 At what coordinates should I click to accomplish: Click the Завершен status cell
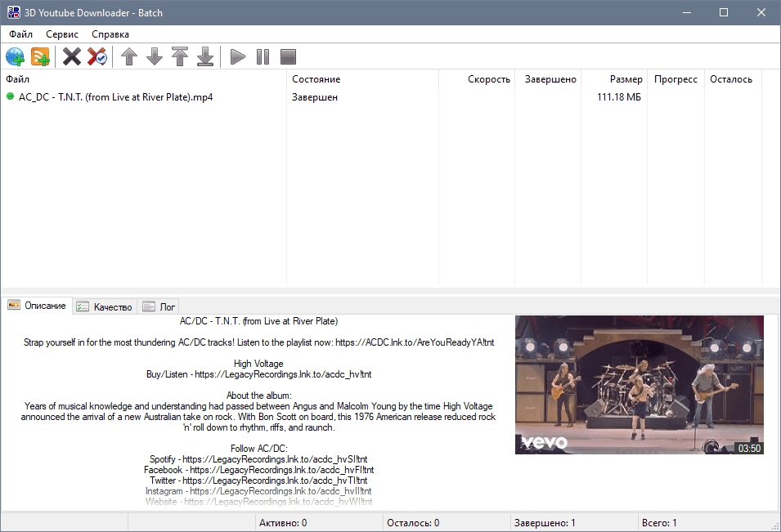tap(314, 97)
